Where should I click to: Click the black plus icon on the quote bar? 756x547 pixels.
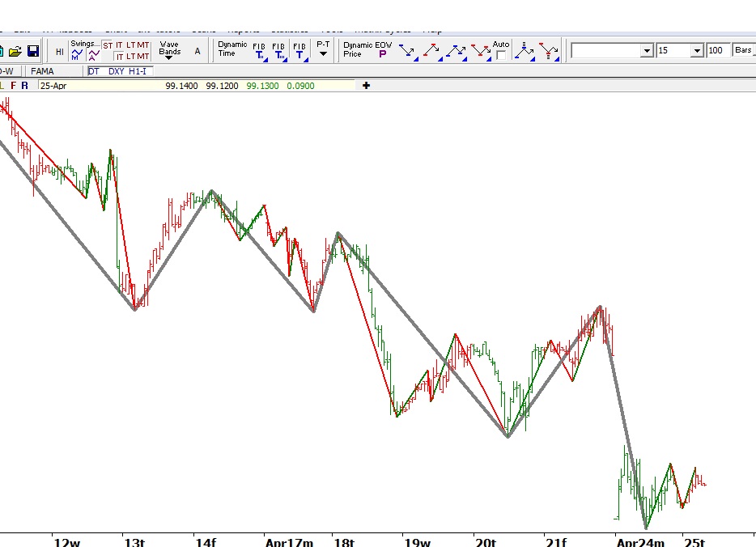pos(367,85)
